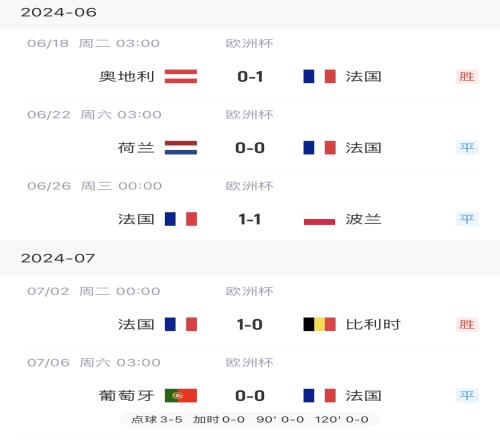This screenshot has width=500, height=440.
Task: Select the 胜 badge for Belgium match
Action: (467, 324)
